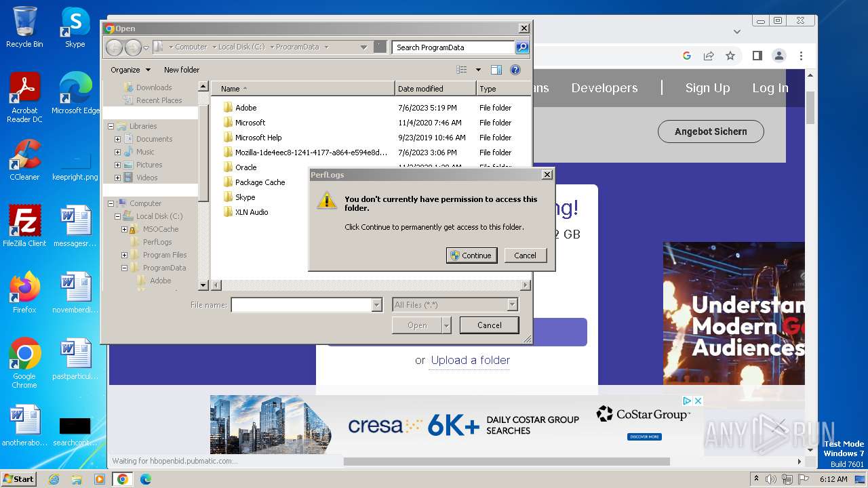Close the PerfLogs dialog with X
The image size is (868, 488).
547,175
